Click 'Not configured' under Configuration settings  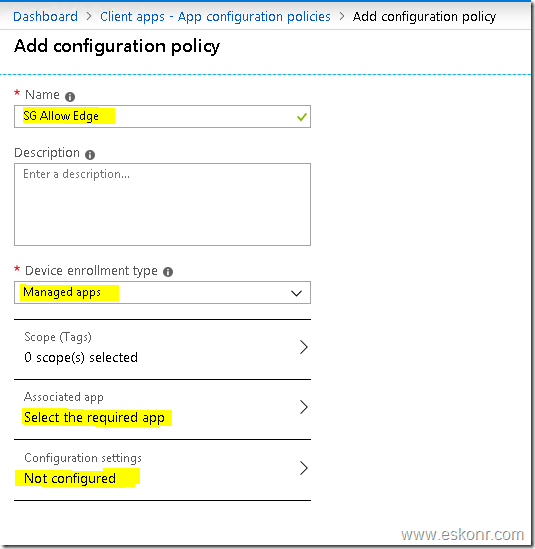(70, 478)
